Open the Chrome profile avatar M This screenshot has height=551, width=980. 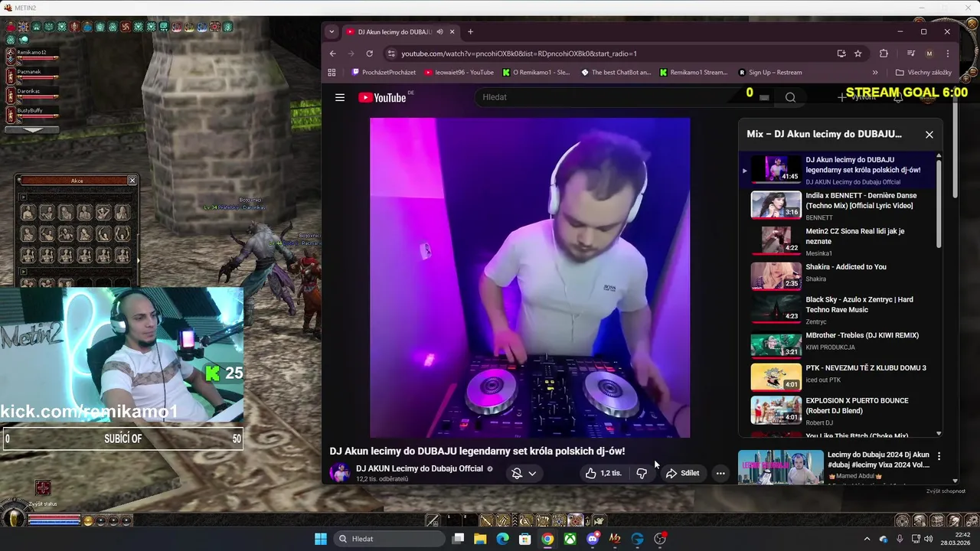tap(929, 54)
